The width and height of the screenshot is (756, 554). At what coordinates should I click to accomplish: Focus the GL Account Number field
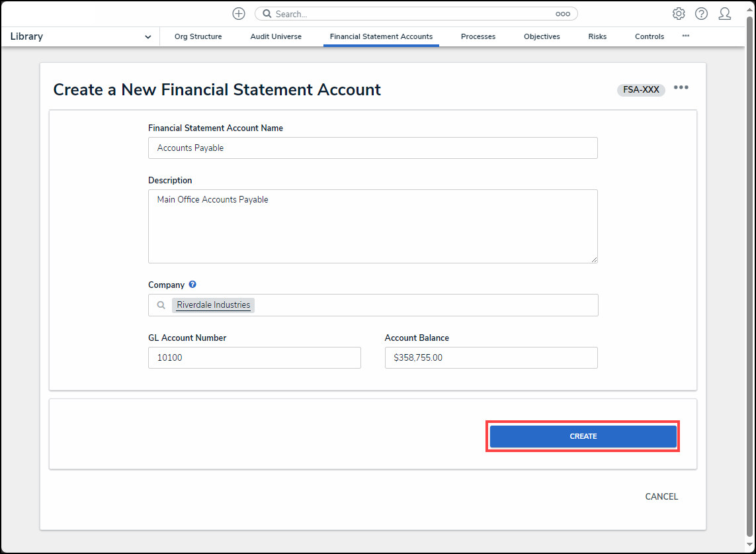coord(254,357)
